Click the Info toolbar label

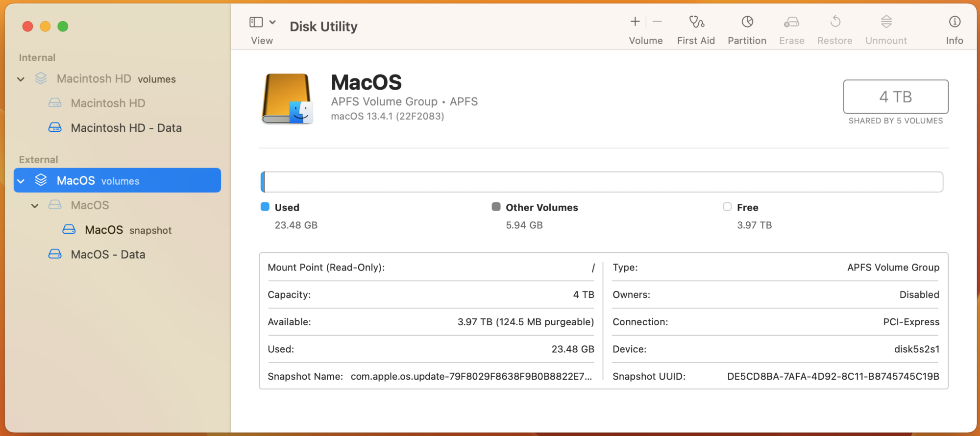(955, 41)
